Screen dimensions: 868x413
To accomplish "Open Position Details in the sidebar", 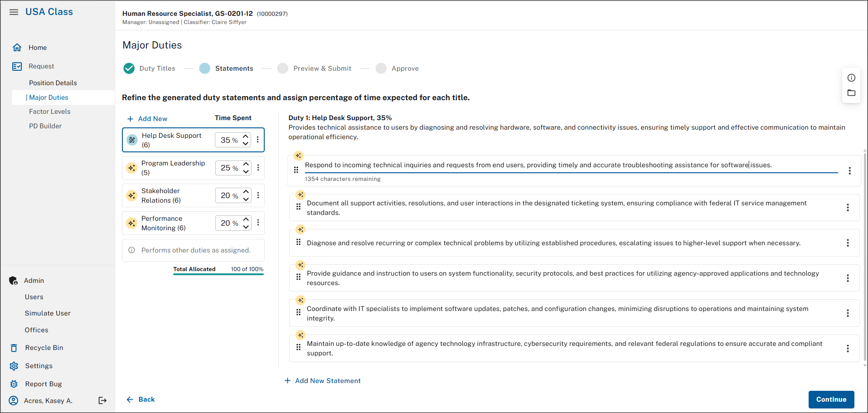I will [x=53, y=83].
